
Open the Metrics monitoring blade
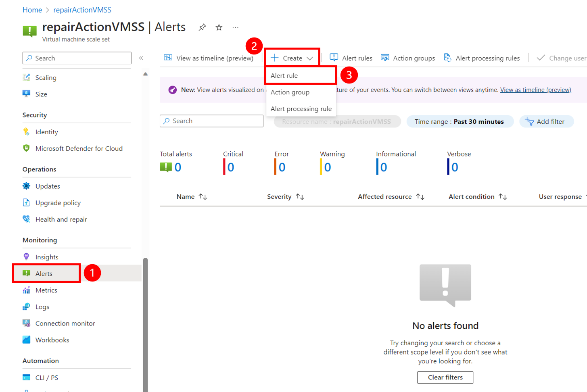(45, 290)
